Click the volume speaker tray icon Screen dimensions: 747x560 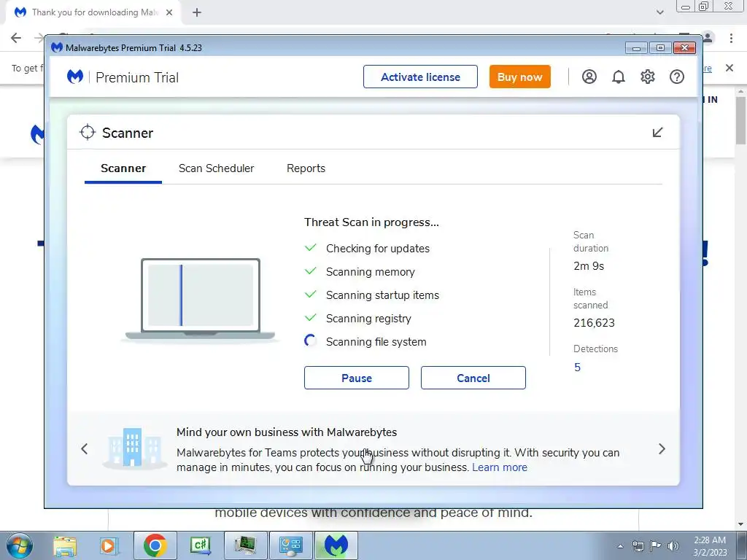(x=673, y=546)
